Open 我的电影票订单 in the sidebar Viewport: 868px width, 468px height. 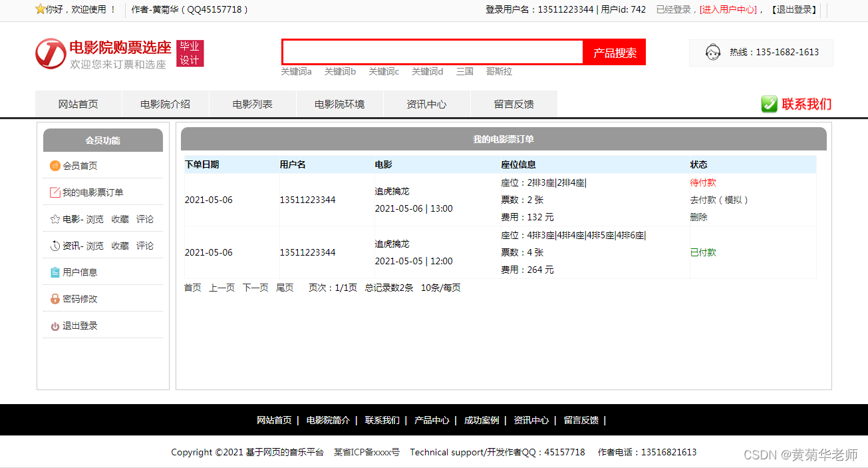tap(93, 192)
